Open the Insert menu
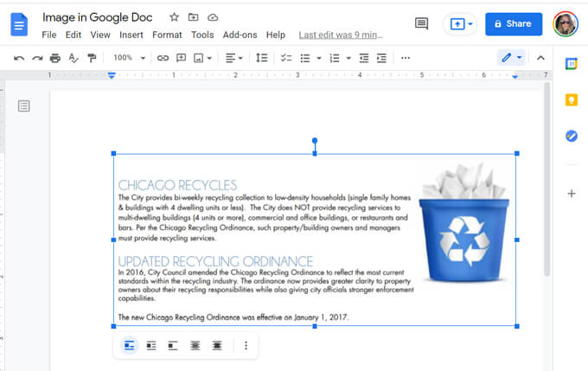Image resolution: width=588 pixels, height=371 pixels. [x=131, y=35]
